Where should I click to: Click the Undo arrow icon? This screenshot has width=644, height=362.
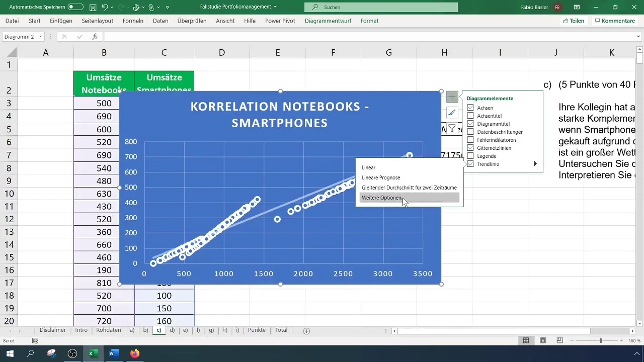[x=105, y=8]
